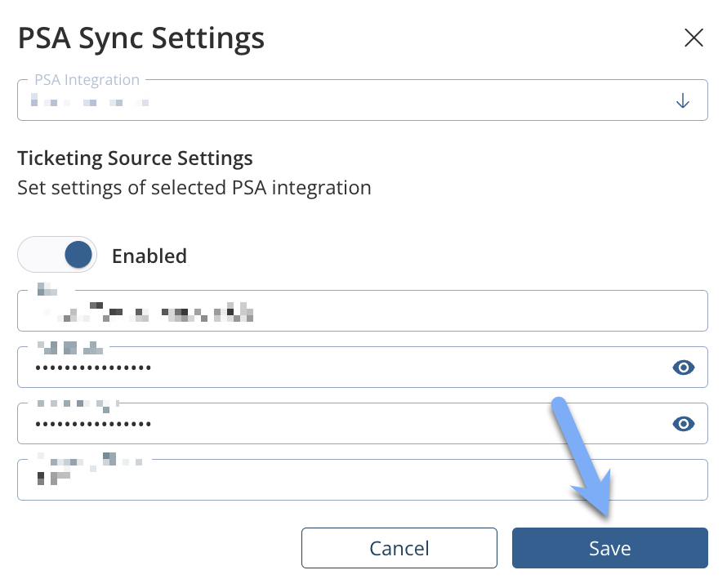This screenshot has height=588, width=727.
Task: Click the last input field above Cancel
Action: (x=363, y=480)
